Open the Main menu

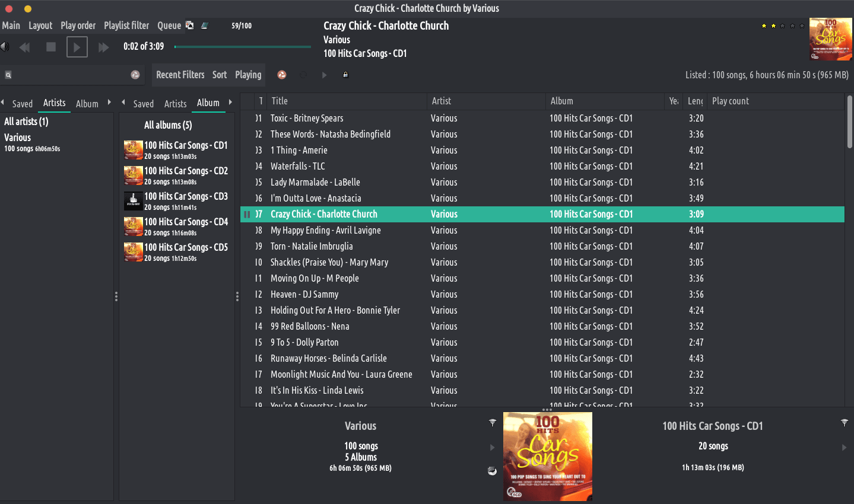tap(11, 25)
